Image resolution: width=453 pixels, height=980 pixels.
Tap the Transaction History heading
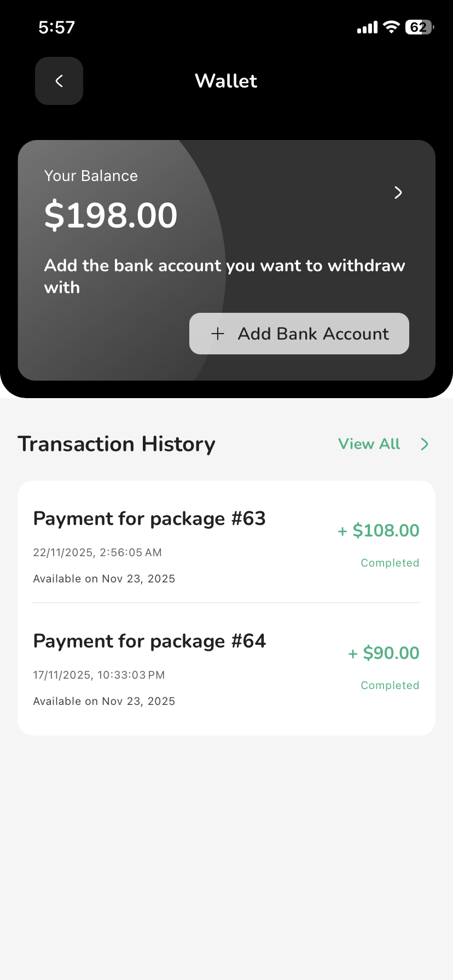coord(117,444)
